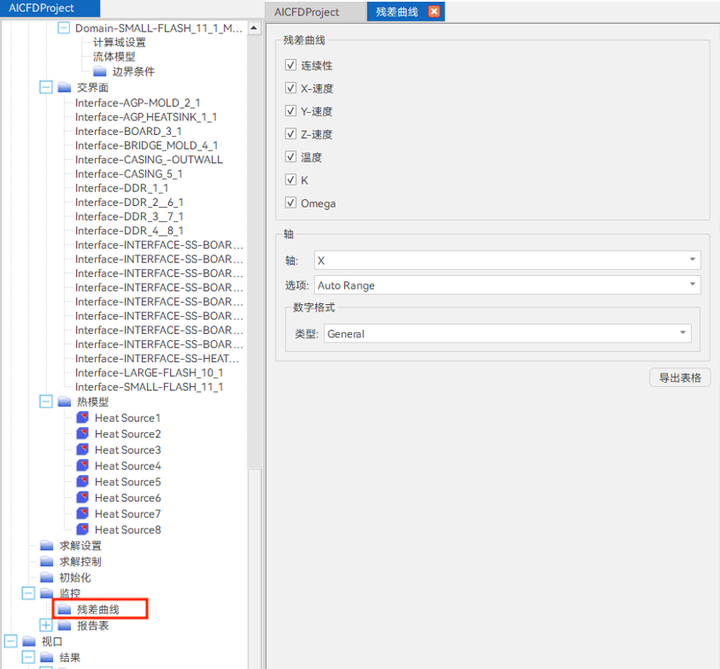The image size is (720, 669).
Task: Select Interface-INTERFACE-SS-HEAT... in tree
Action: pyautogui.click(x=157, y=359)
